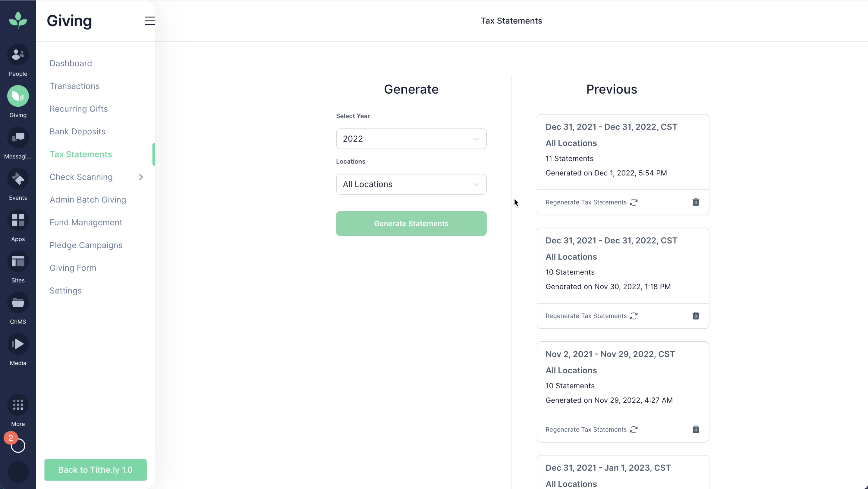Open the Transactions menu item
868x489 pixels.
tap(74, 86)
